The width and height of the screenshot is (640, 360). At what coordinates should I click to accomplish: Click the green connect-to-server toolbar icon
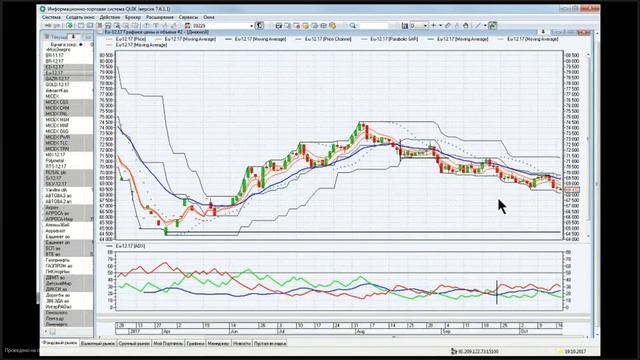tap(70, 25)
